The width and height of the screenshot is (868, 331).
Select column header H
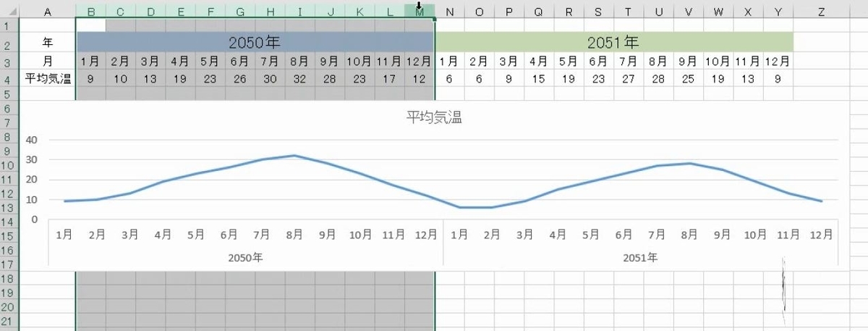pos(270,12)
